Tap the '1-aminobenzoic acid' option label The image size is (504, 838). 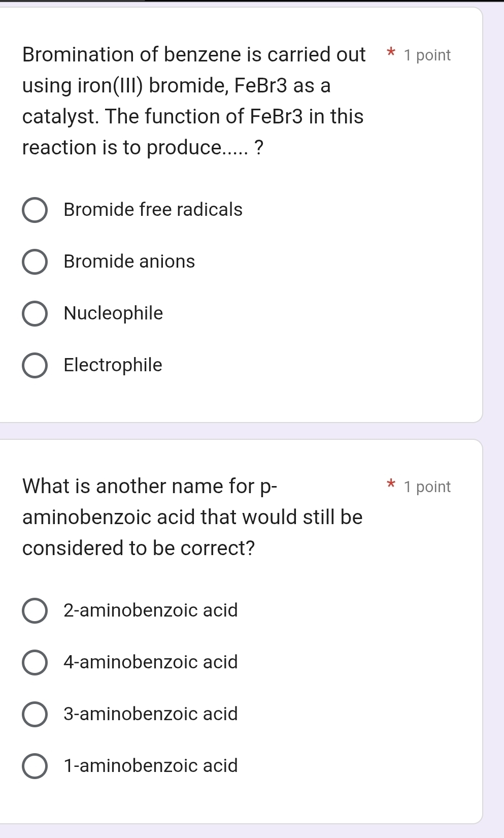[150, 766]
